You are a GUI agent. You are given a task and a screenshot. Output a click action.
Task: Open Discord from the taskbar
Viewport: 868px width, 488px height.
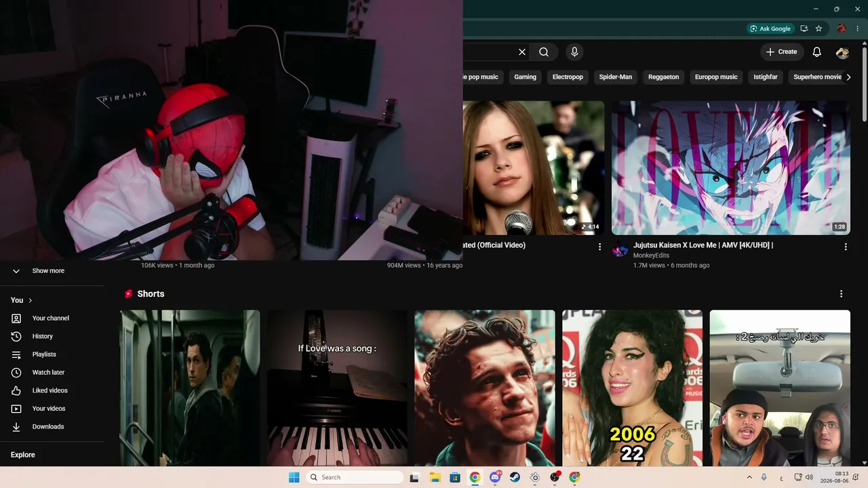(495, 477)
